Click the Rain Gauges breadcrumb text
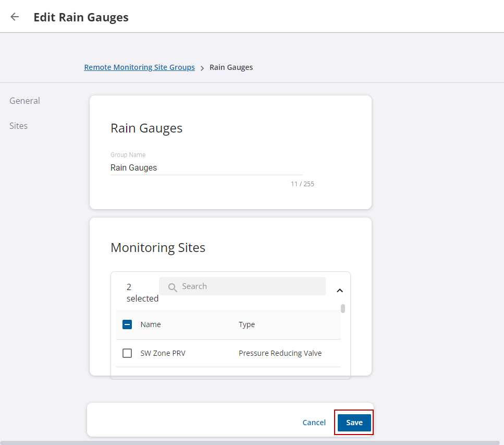The height and width of the screenshot is (445, 504). (231, 67)
